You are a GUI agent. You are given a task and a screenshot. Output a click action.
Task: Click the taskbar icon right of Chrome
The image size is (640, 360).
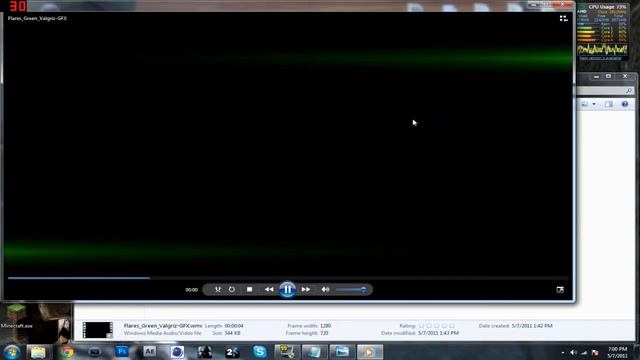pos(94,352)
